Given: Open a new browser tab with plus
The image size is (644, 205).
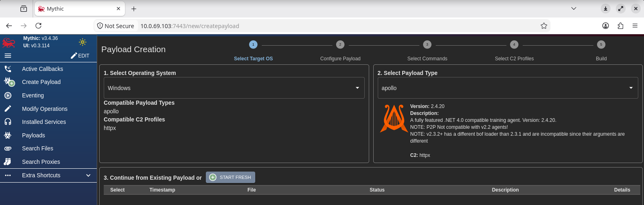Looking at the screenshot, I should 134,9.
